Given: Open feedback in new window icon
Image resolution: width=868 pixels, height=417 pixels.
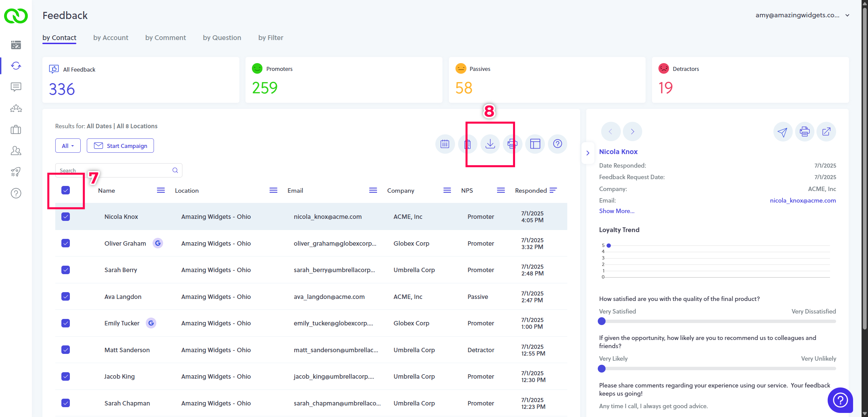Looking at the screenshot, I should pos(826,132).
